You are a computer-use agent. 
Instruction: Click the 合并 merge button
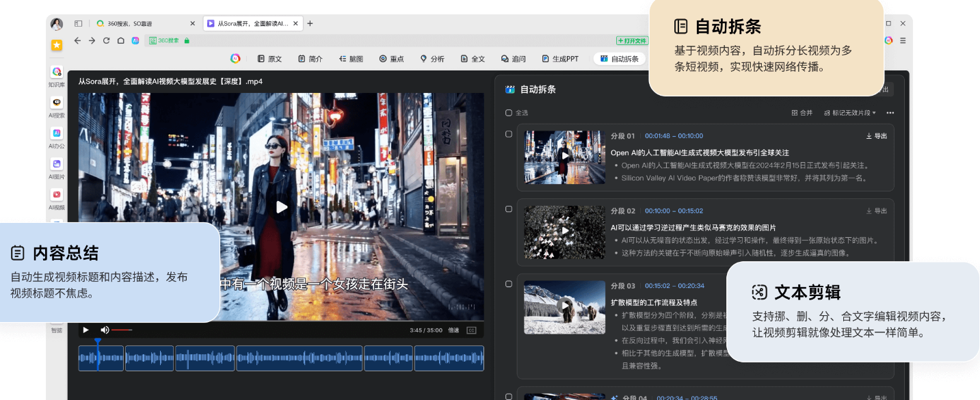802,113
